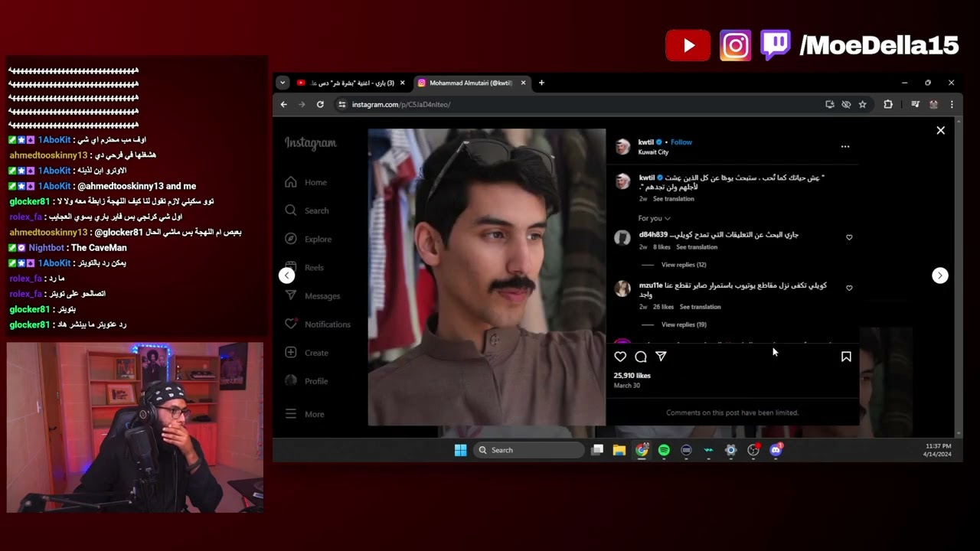The height and width of the screenshot is (551, 980).
Task: Open Home in Instagram sidebar
Action: click(306, 182)
